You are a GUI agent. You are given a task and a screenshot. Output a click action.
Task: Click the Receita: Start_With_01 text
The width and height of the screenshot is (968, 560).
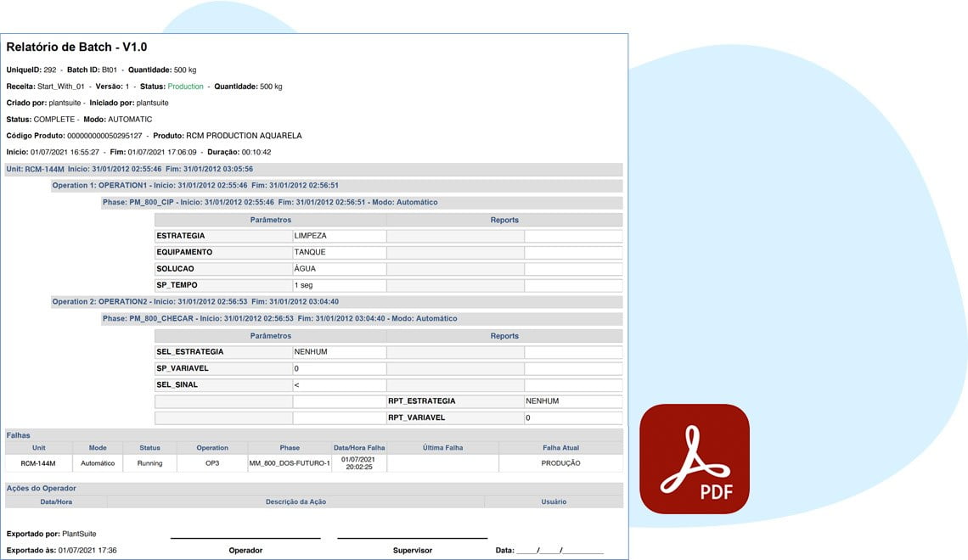point(45,87)
